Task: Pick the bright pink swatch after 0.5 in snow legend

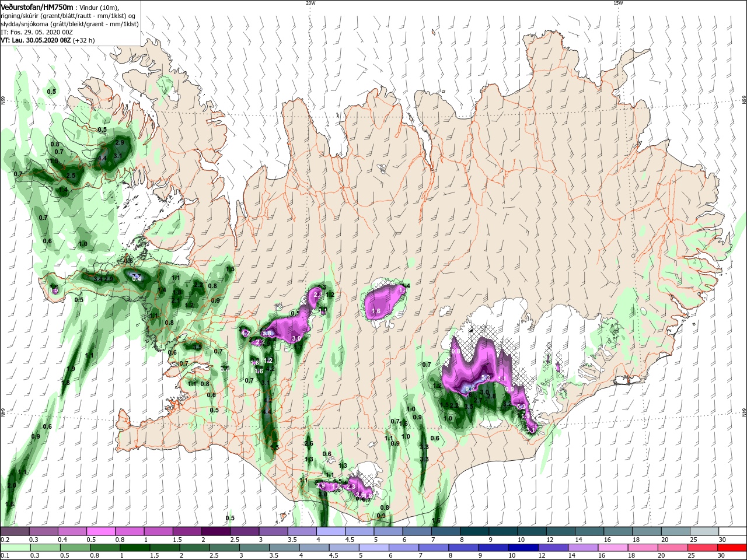Action: pos(101,531)
